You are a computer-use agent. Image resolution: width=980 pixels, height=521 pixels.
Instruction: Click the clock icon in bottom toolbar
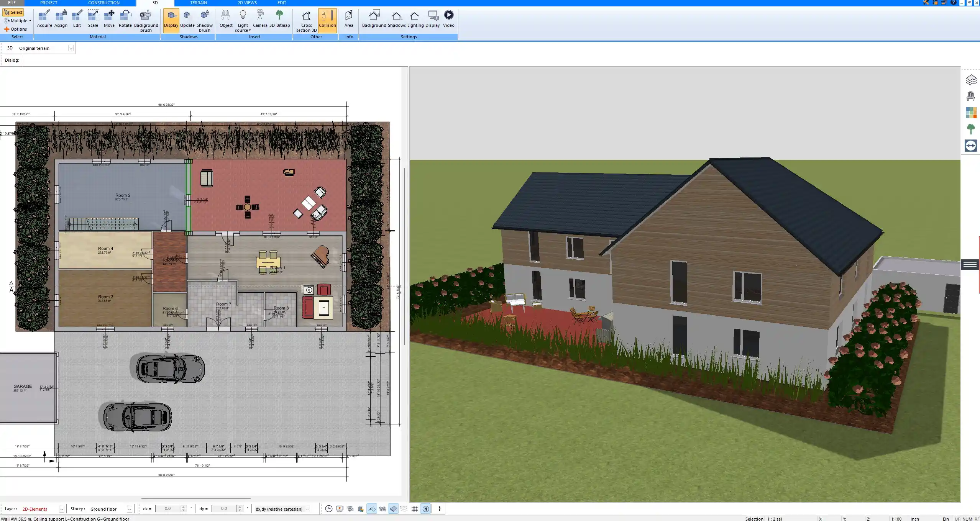coord(328,509)
